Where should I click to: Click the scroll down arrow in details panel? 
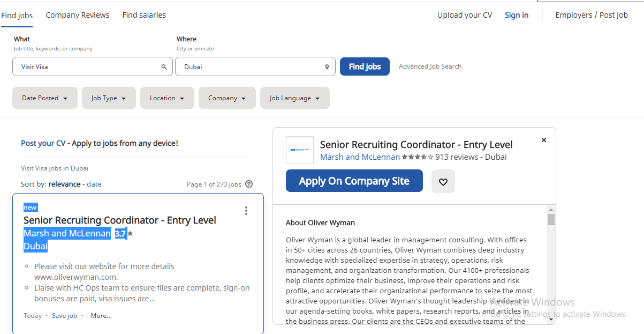(551, 320)
